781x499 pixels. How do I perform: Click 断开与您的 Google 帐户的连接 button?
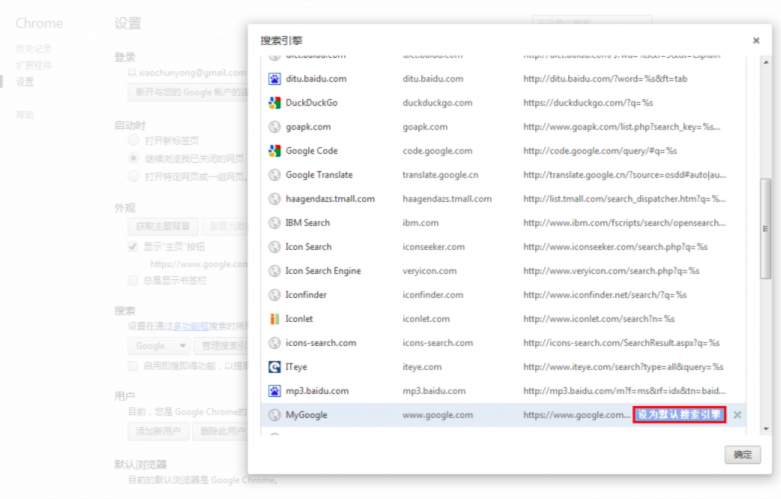[x=188, y=92]
